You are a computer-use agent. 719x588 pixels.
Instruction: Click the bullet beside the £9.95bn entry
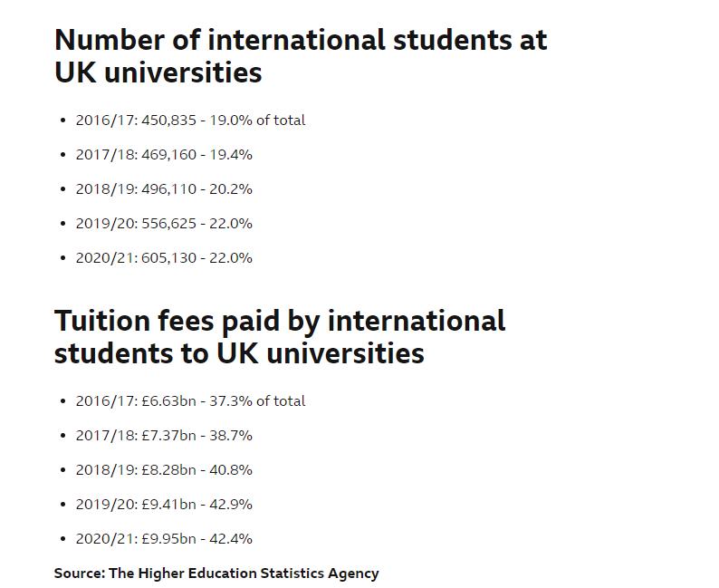pos(62,539)
